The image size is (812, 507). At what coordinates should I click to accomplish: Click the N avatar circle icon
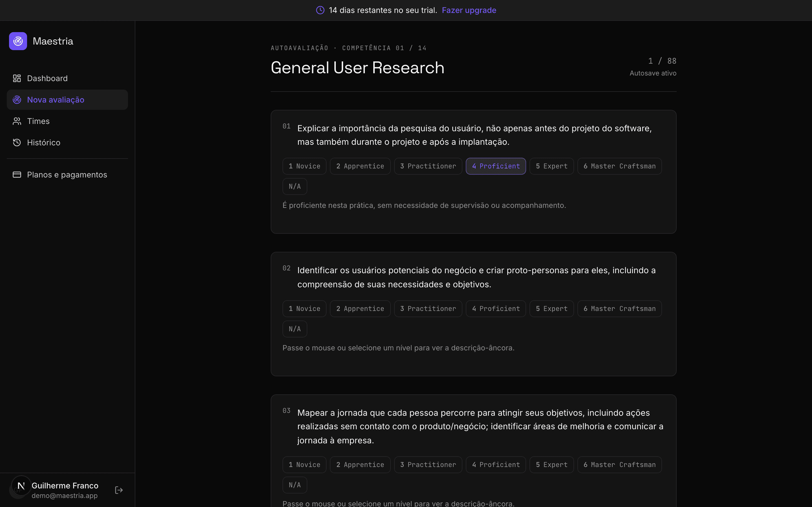coord(21,486)
